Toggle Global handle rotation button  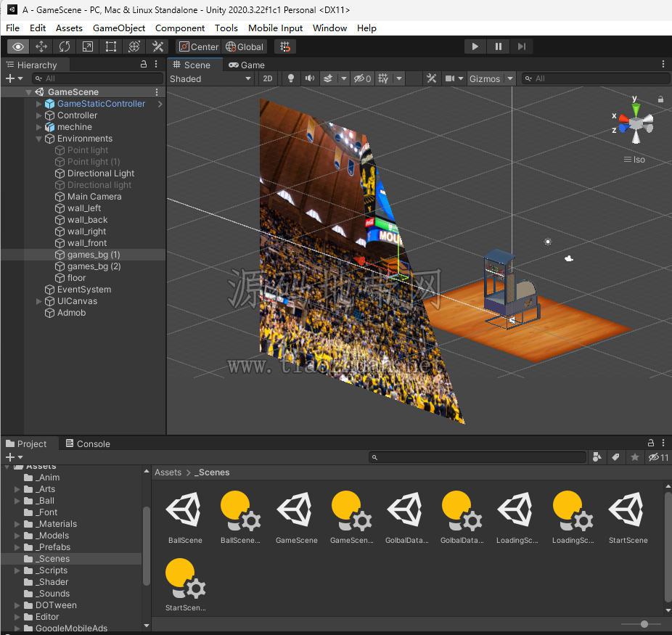tap(245, 46)
